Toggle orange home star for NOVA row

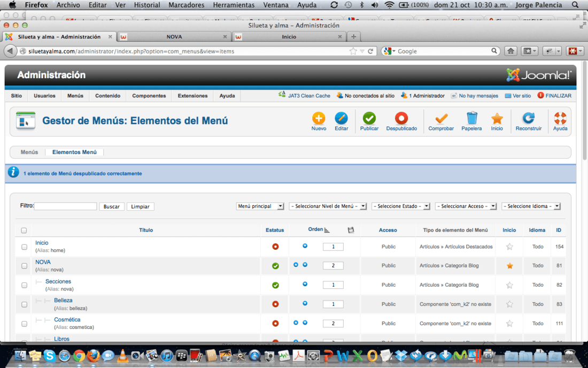[509, 266]
